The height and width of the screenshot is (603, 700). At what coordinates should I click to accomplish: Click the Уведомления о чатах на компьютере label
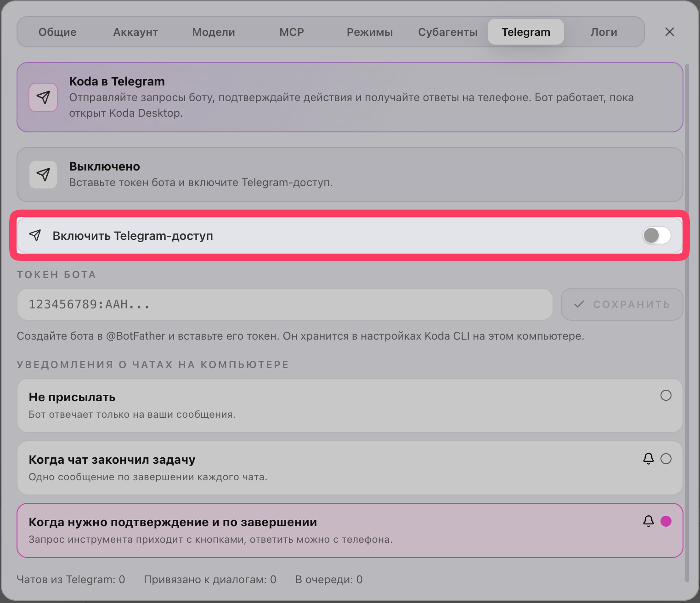pyautogui.click(x=153, y=365)
